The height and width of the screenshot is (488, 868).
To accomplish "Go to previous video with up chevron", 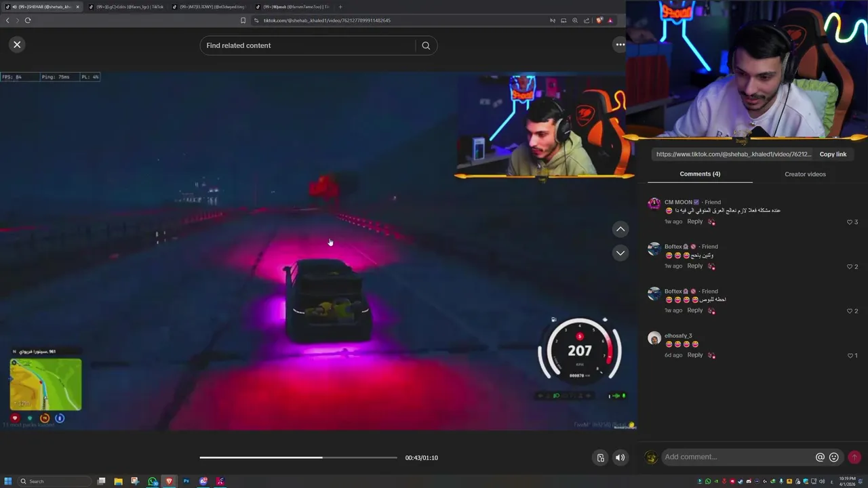I will click(620, 229).
